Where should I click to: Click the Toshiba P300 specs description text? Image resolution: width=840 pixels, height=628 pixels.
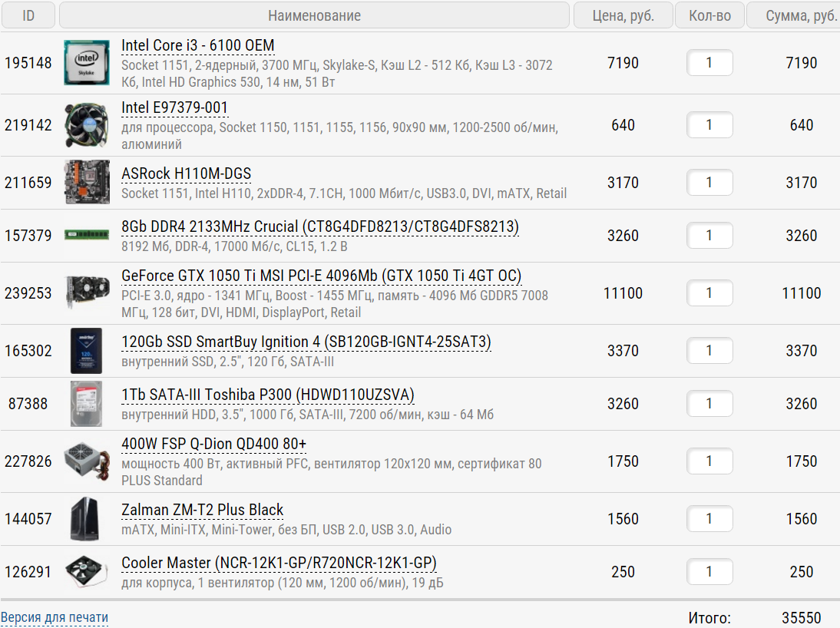click(307, 415)
